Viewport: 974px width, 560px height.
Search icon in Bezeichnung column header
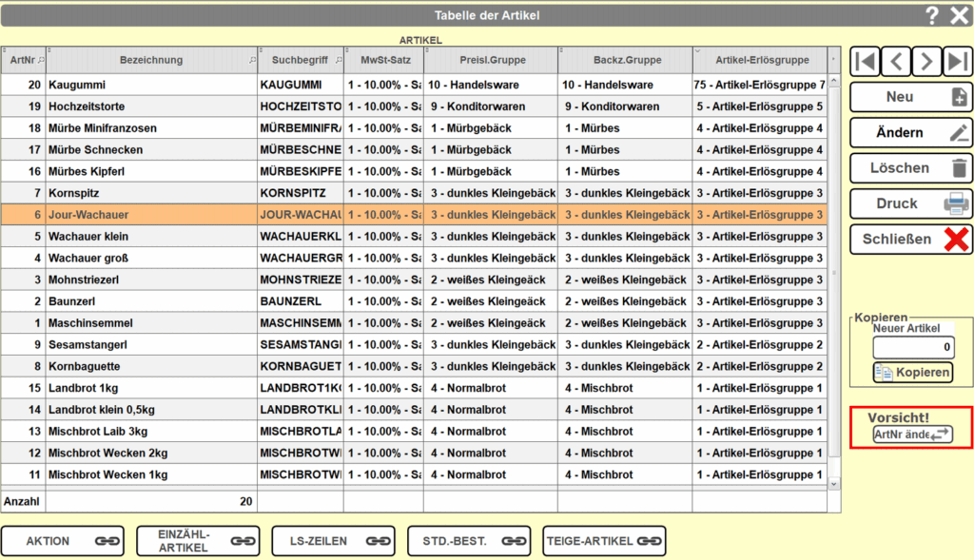[x=252, y=60]
